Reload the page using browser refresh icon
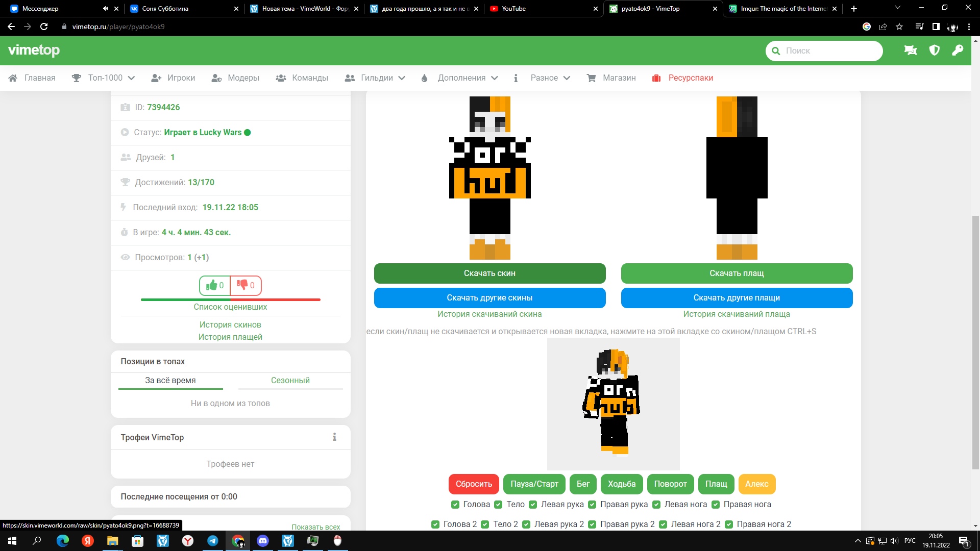Viewport: 980px width, 551px height. [x=44, y=27]
